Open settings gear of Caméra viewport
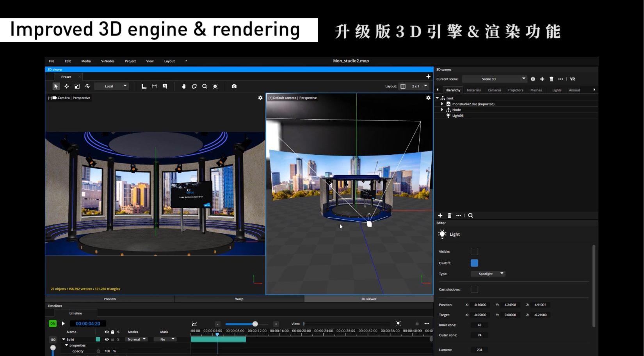This screenshot has width=644, height=356. point(260,98)
